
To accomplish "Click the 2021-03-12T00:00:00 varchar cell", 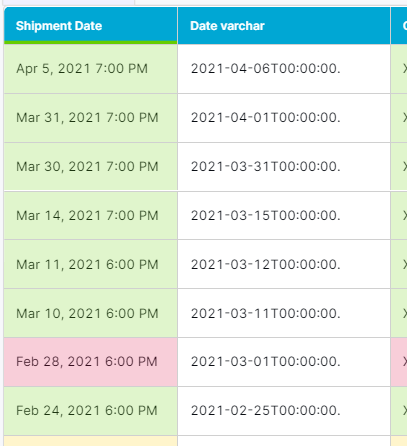I will (x=284, y=264).
